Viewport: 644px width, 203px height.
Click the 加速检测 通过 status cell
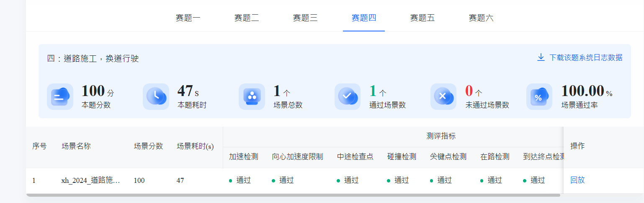coord(240,180)
